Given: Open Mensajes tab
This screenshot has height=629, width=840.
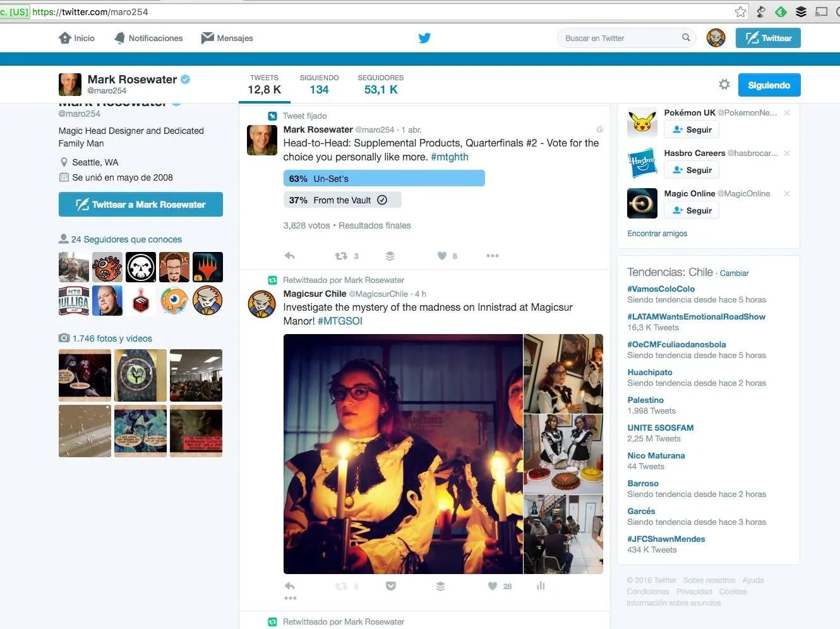Looking at the screenshot, I should click(x=227, y=38).
